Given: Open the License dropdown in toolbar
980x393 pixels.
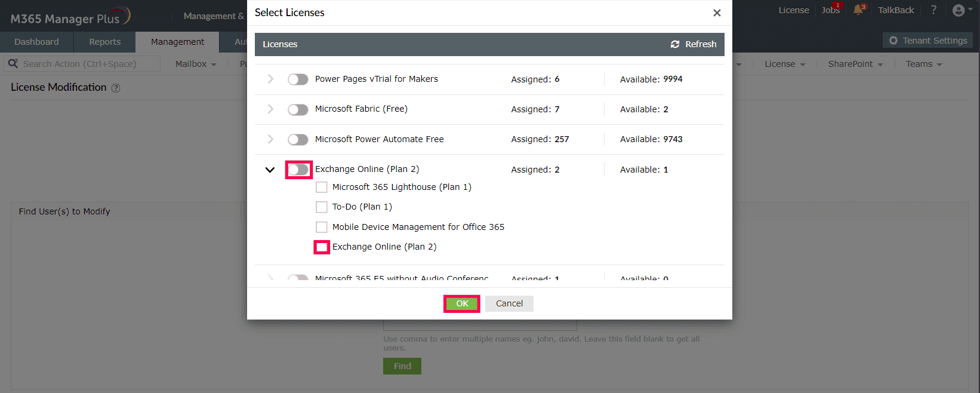Looking at the screenshot, I should pyautogui.click(x=785, y=64).
